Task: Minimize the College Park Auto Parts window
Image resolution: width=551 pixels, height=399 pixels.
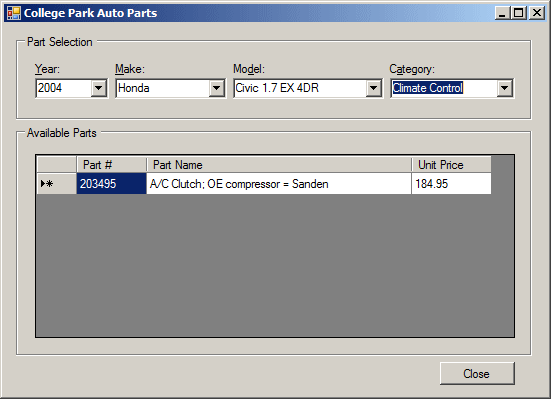Action: [503, 13]
